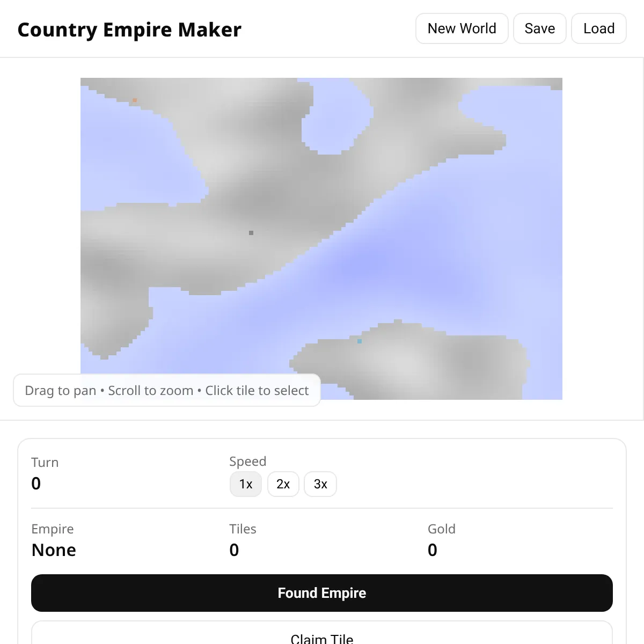Click the Empire name showing None

click(x=54, y=550)
